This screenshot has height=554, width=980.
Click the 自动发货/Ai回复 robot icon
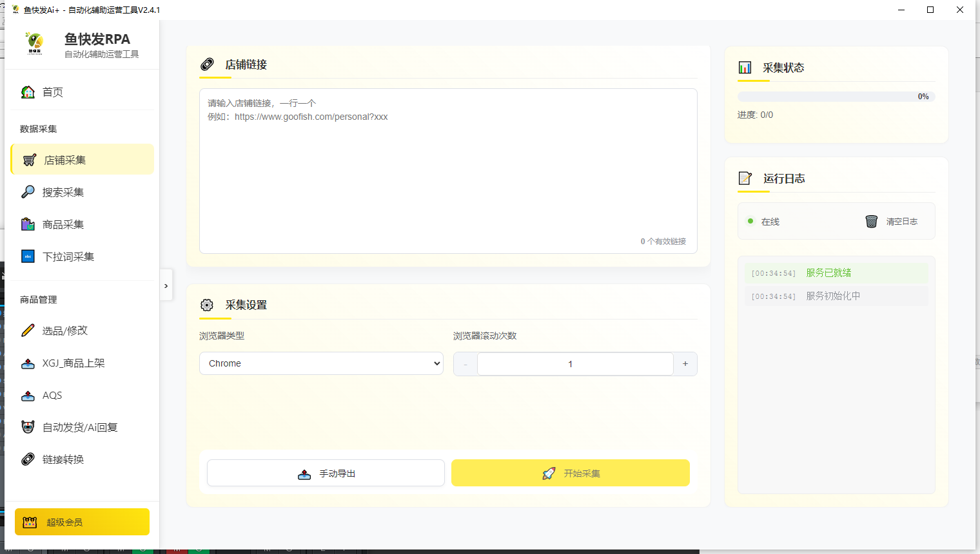(28, 427)
